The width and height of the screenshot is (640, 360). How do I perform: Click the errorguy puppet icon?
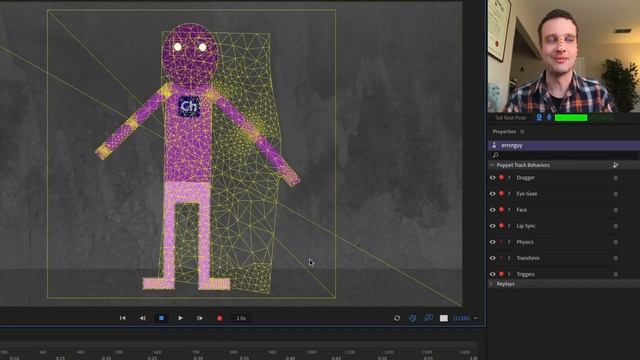tap(494, 145)
